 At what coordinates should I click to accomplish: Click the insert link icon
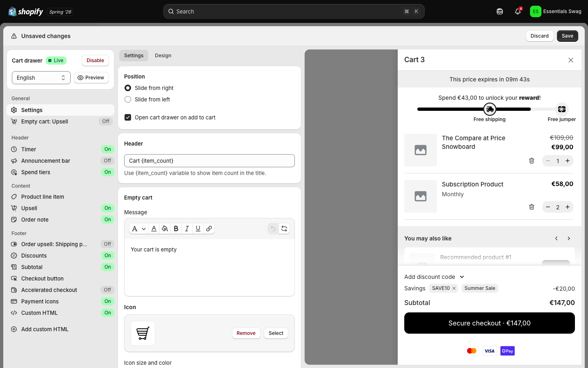[209, 229]
